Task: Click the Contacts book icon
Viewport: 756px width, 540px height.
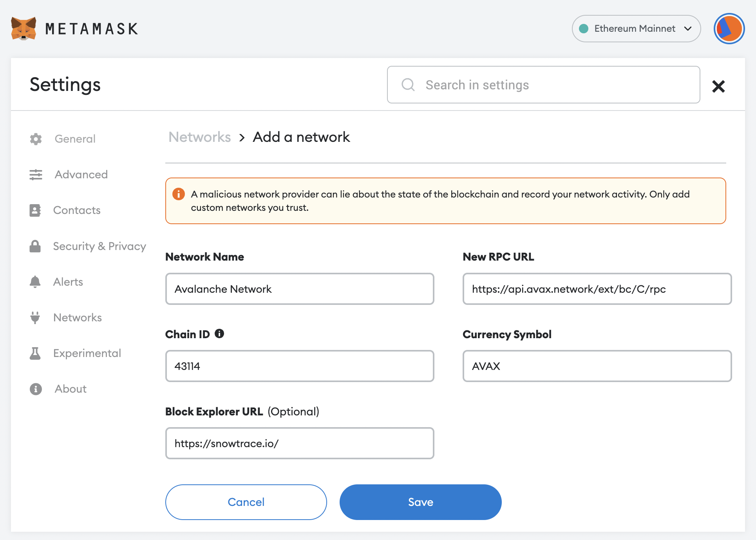Action: pos(35,210)
